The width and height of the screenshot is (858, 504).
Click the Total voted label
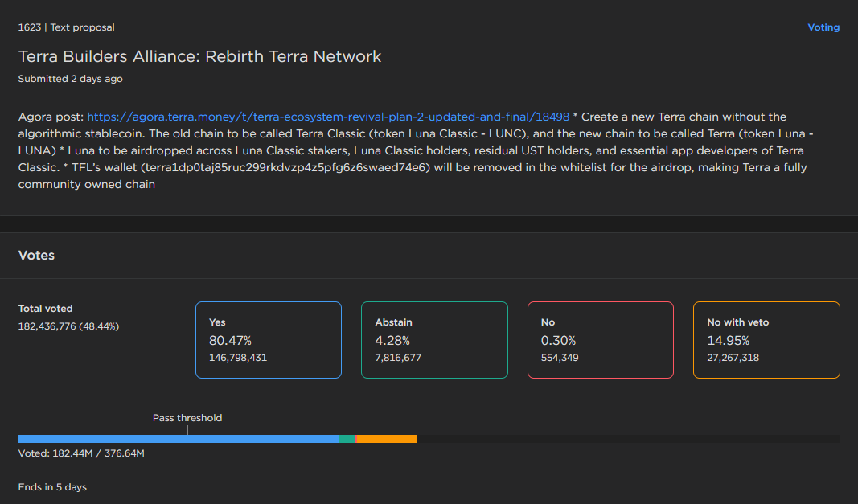click(x=45, y=309)
